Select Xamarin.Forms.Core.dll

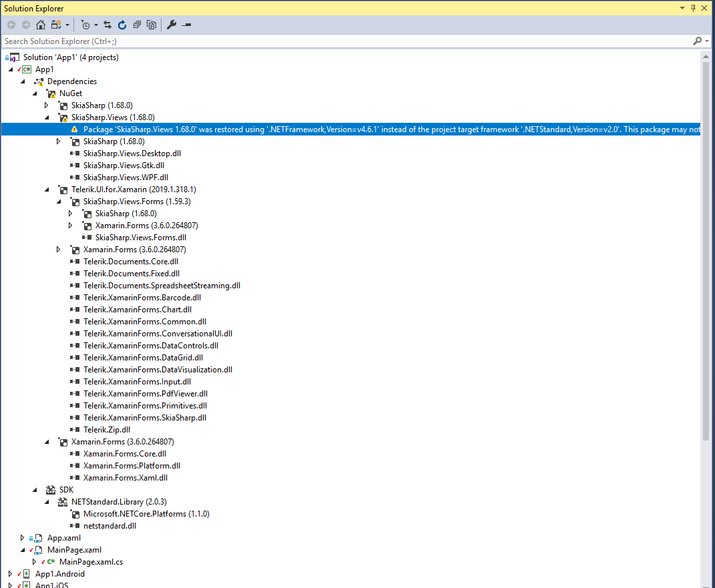[125, 454]
